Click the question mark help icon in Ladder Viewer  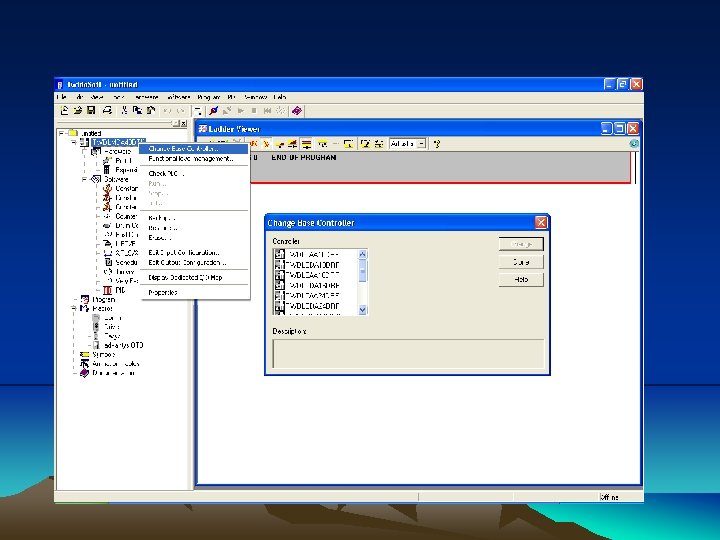(437, 144)
